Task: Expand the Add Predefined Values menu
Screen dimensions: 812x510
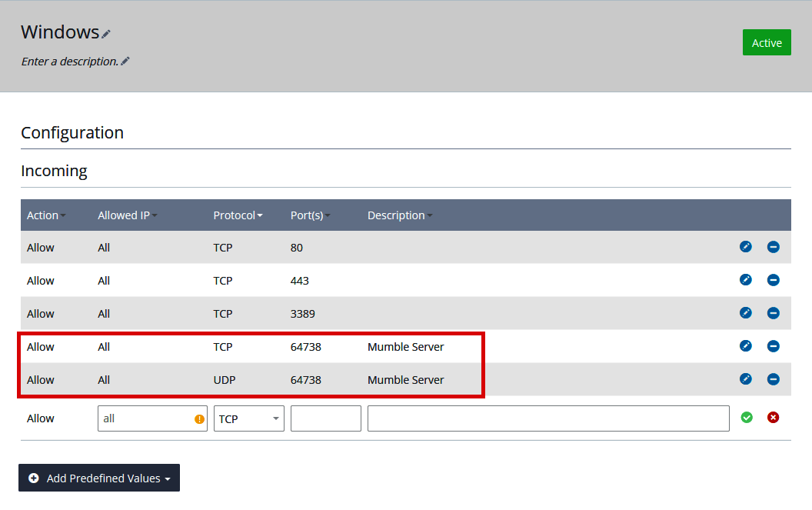Action: pyautogui.click(x=98, y=478)
